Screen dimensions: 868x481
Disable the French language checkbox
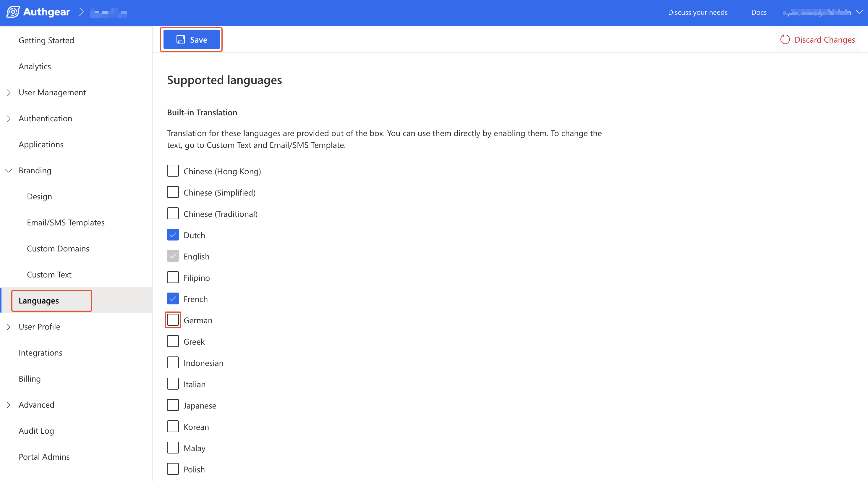tap(173, 299)
